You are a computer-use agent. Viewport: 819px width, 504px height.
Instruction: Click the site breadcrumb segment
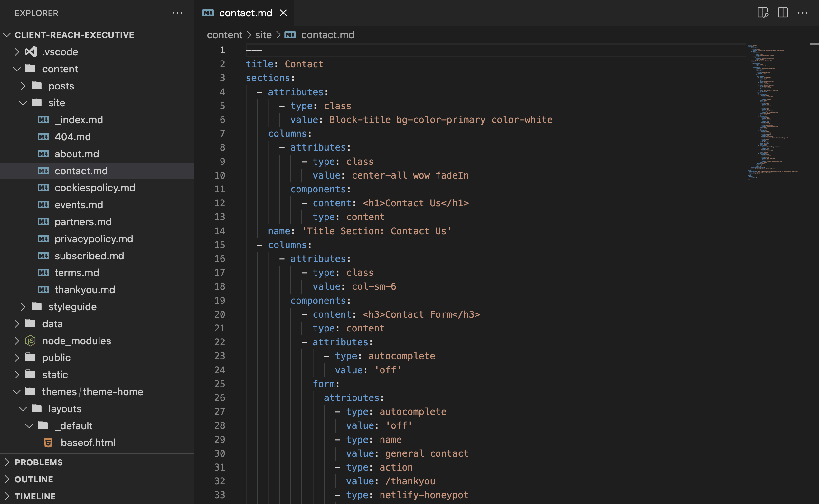click(263, 35)
